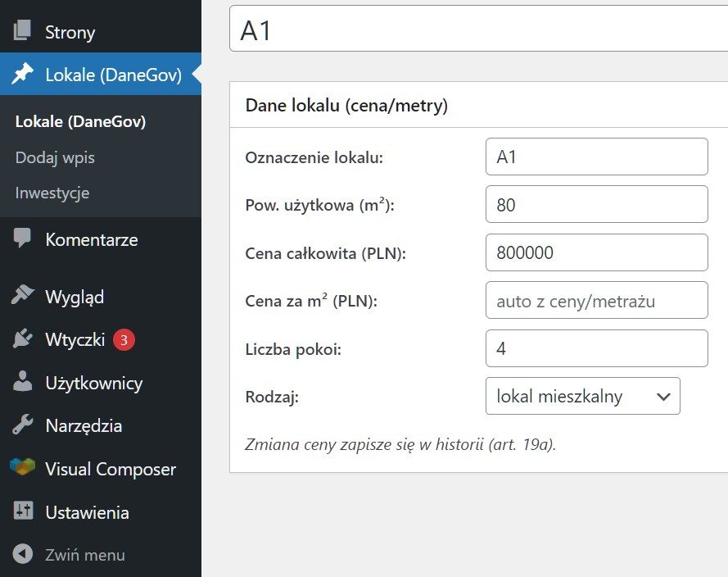Click the chevron arrow in the Rodzaj select
The image size is (728, 577).
point(663,397)
